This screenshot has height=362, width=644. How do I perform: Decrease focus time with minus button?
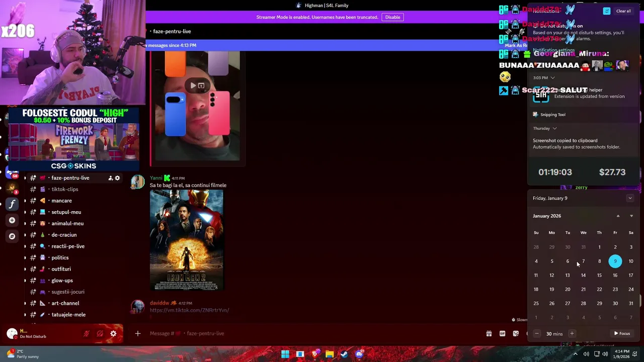pyautogui.click(x=537, y=334)
